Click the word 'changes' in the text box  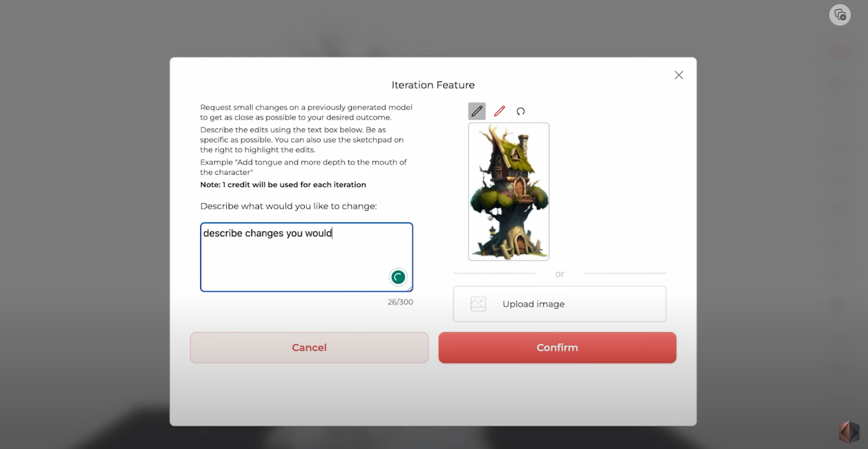click(264, 233)
